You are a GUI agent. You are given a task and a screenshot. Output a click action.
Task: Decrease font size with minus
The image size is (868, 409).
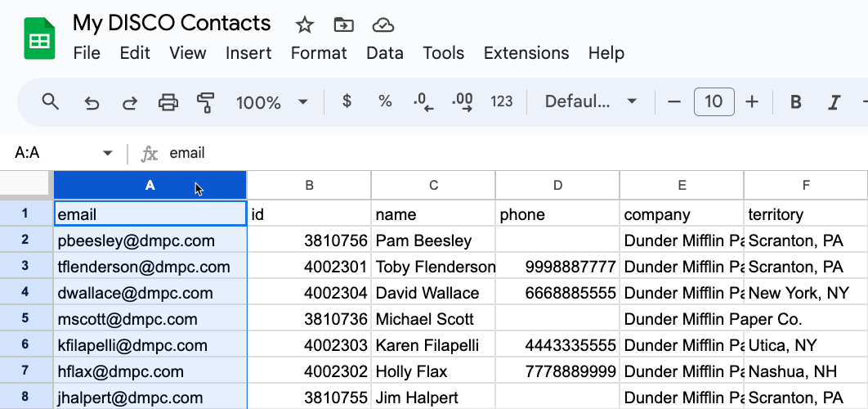pyautogui.click(x=673, y=102)
